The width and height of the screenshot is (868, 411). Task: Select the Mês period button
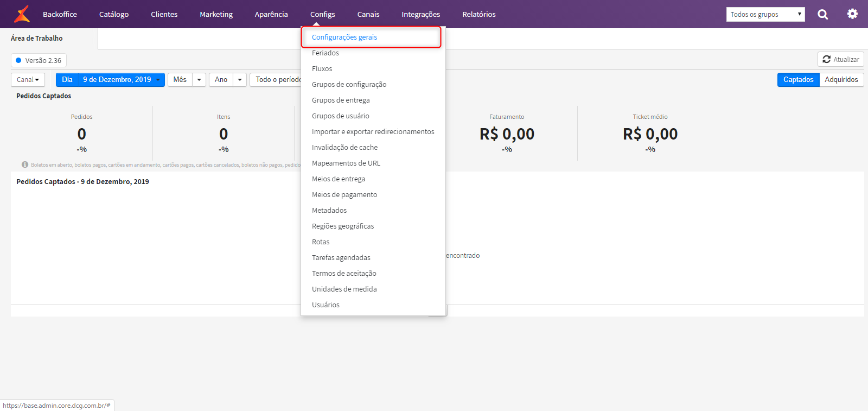(180, 80)
